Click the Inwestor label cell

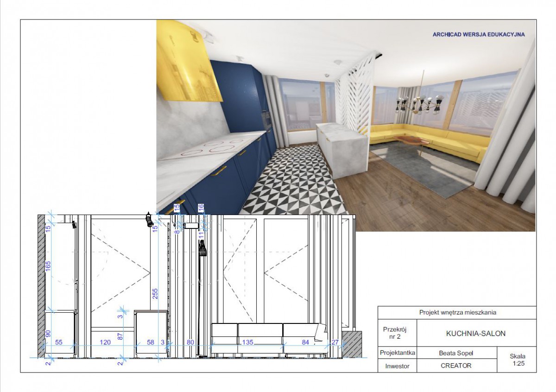(397, 366)
